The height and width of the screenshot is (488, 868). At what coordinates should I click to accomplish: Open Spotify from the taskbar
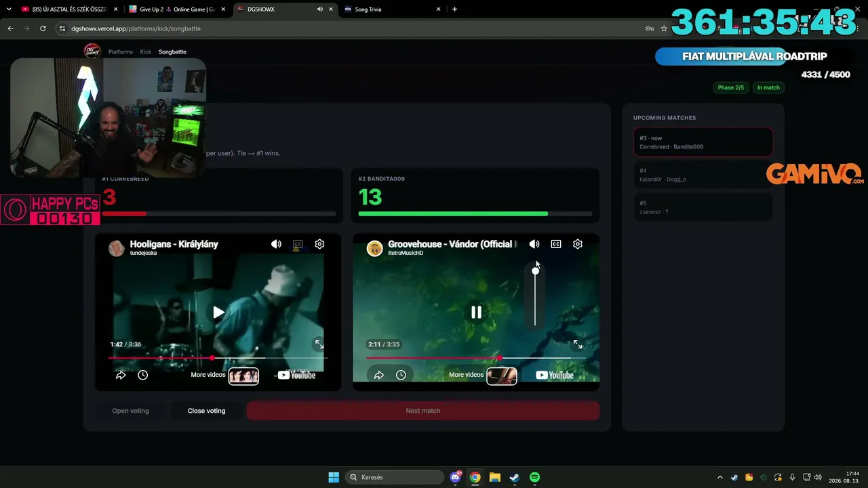[x=534, y=477]
